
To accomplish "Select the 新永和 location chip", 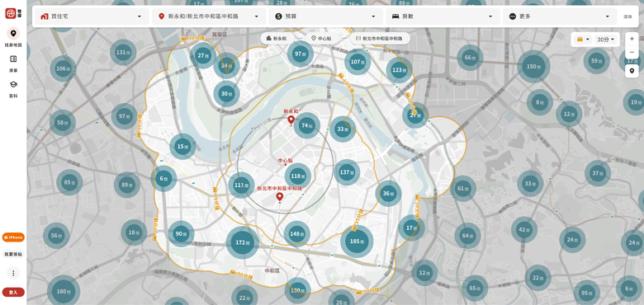I will (277, 38).
